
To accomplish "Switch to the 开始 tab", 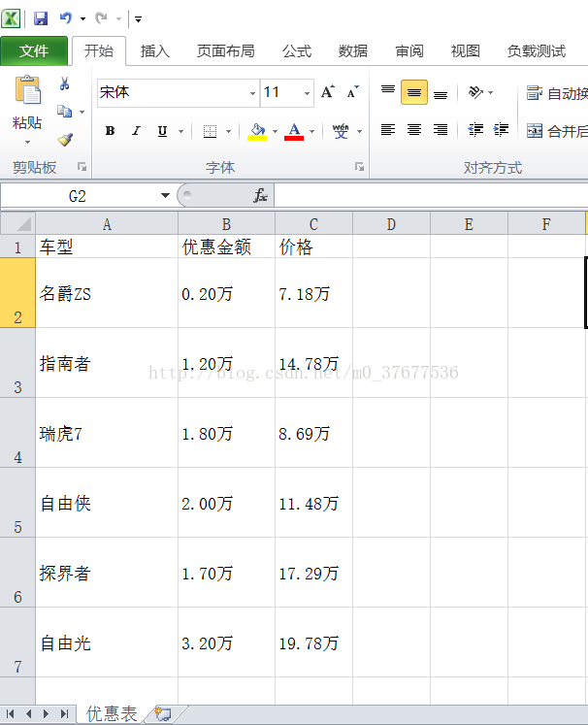I will 99,50.
